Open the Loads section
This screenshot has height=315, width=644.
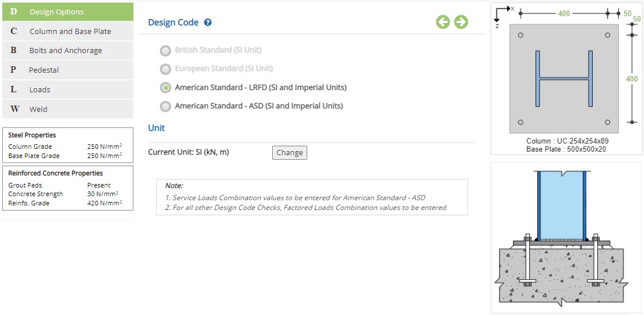68,89
